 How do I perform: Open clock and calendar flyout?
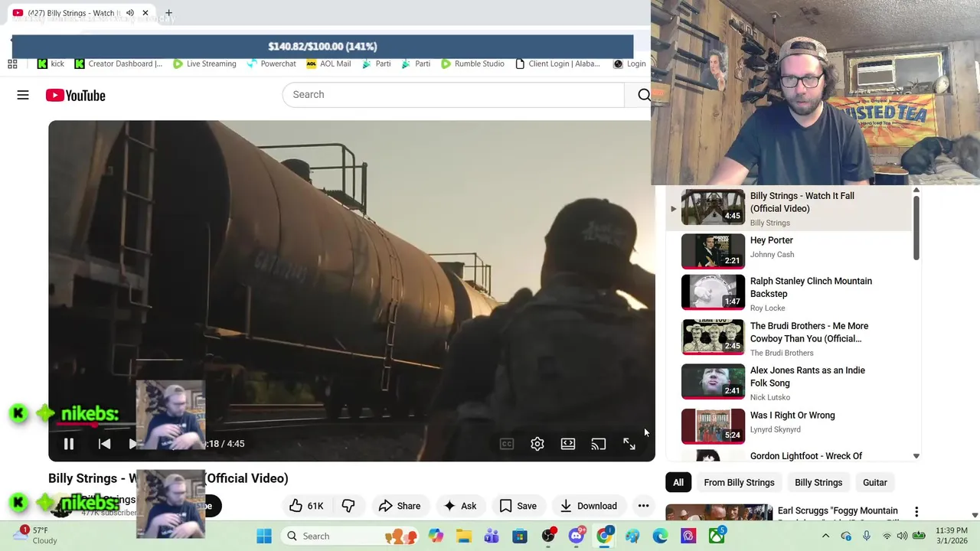tap(952, 536)
